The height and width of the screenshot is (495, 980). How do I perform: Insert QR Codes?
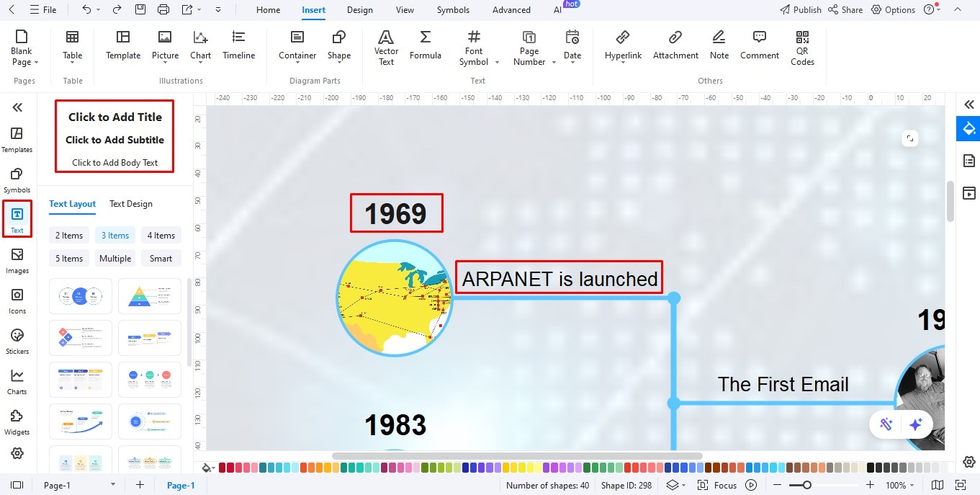802,48
